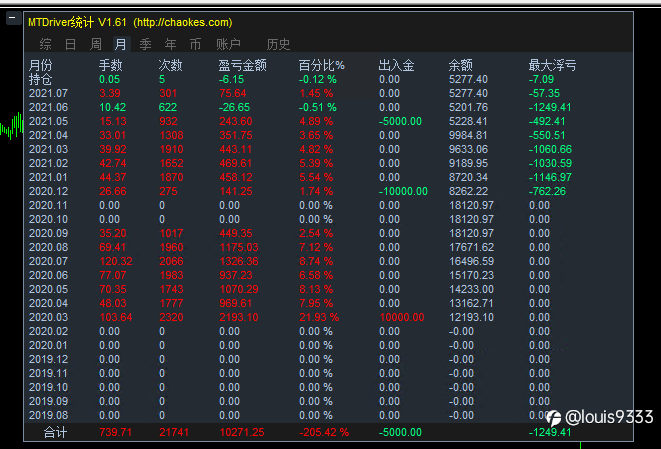The image size is (661, 449).
Task: Click the 百分比% column header
Action: (x=322, y=65)
